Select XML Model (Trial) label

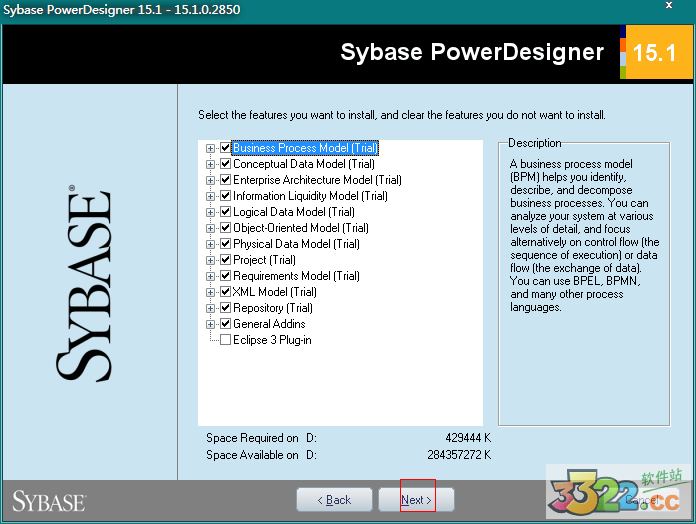[x=275, y=292]
